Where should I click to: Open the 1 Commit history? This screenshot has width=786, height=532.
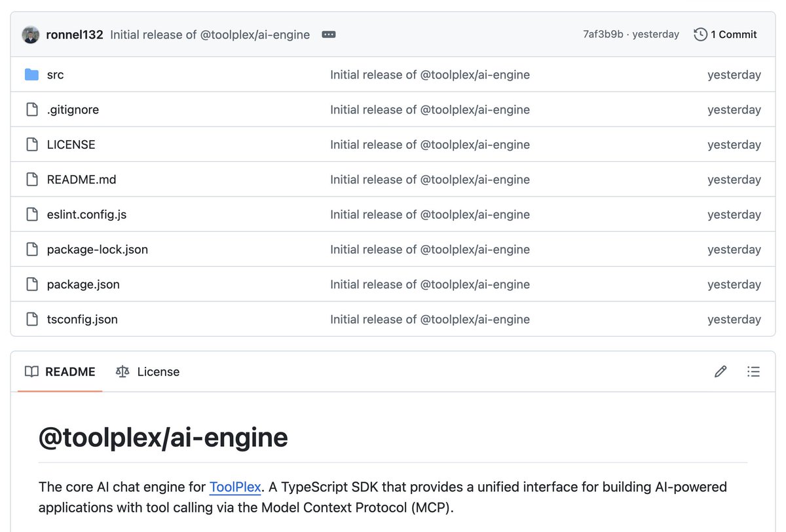pyautogui.click(x=726, y=35)
